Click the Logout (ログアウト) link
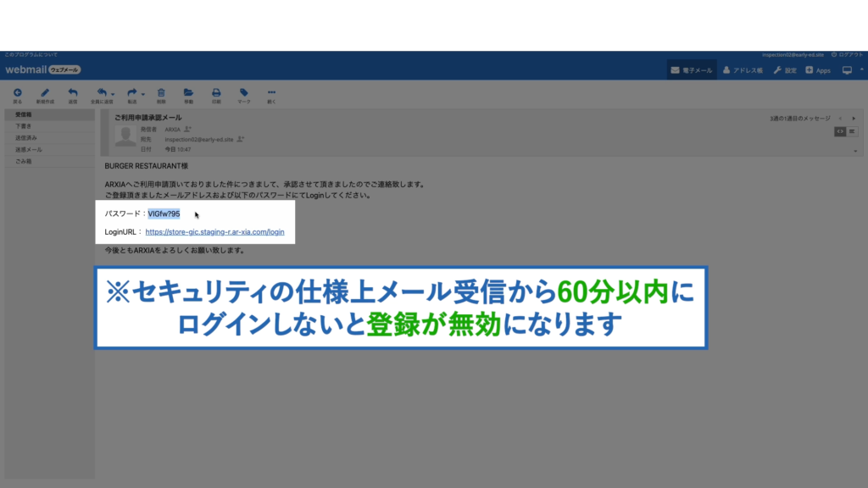Screen dimensions: 868x488 point(847,55)
